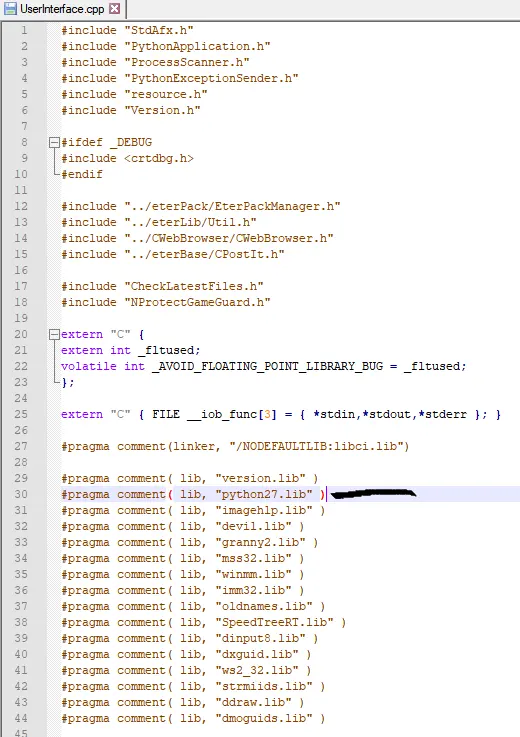The height and width of the screenshot is (737, 520).
Task: Click line number 30 in the margin
Action: point(21,494)
